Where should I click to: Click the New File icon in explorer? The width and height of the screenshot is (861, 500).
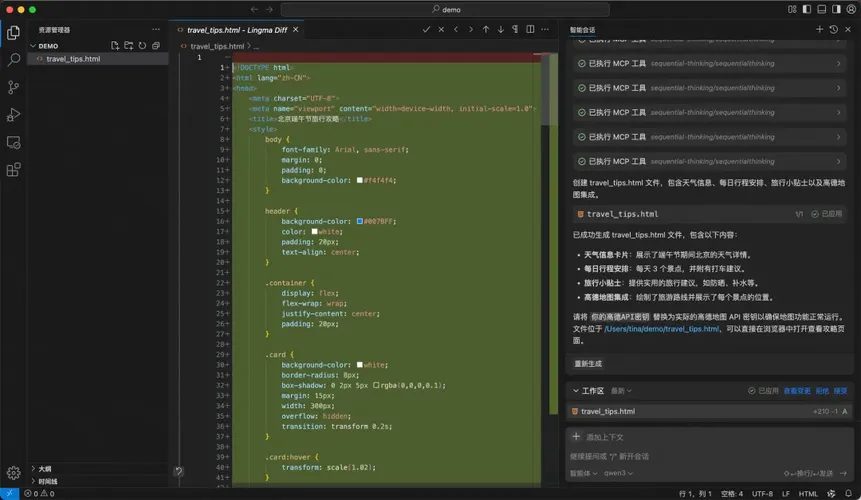point(115,46)
